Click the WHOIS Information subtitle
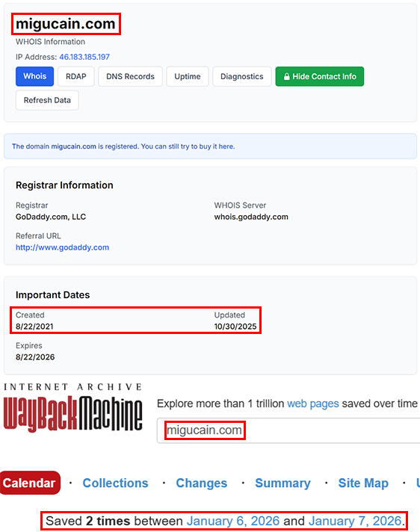420x532 pixels. click(50, 42)
